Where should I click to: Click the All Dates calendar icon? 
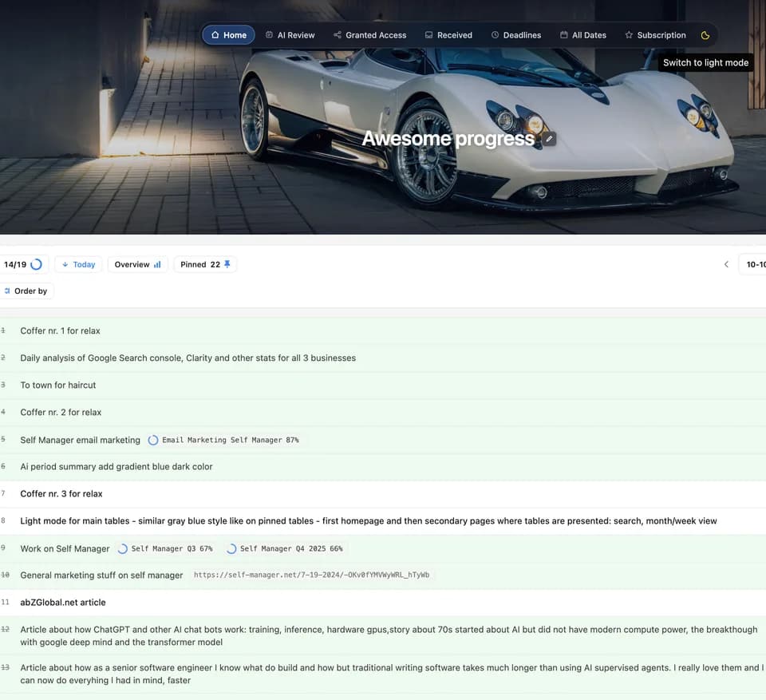click(564, 34)
